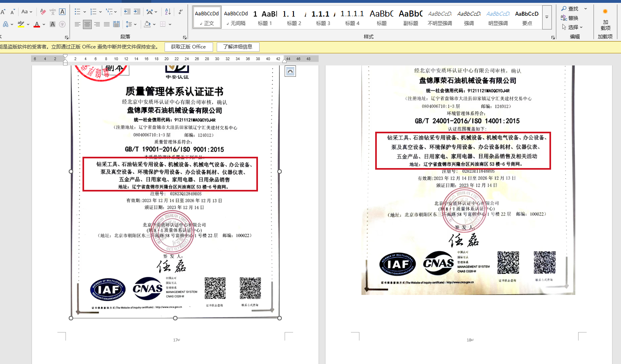
Task: Apply the 副标题 (Subtitle) style
Action: coord(410,17)
